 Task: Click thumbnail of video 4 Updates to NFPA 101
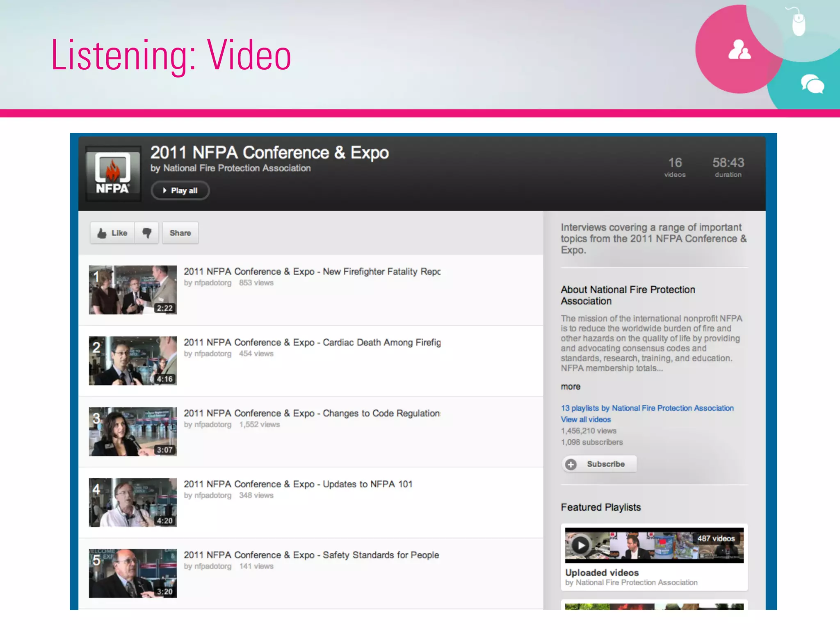[x=133, y=502]
